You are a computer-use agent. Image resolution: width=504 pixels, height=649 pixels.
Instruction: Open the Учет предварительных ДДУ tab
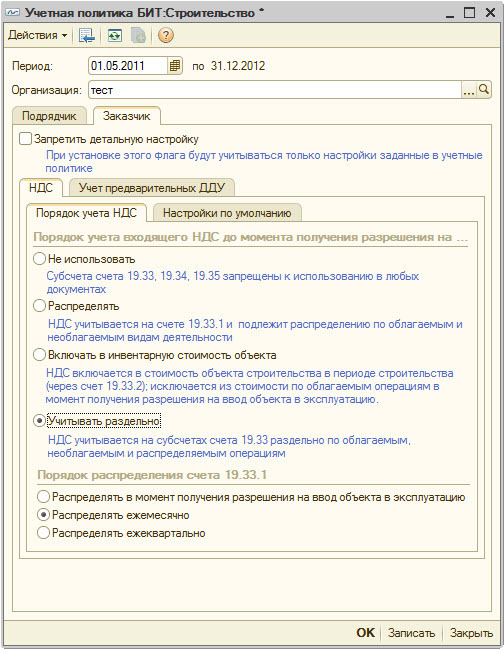152,188
